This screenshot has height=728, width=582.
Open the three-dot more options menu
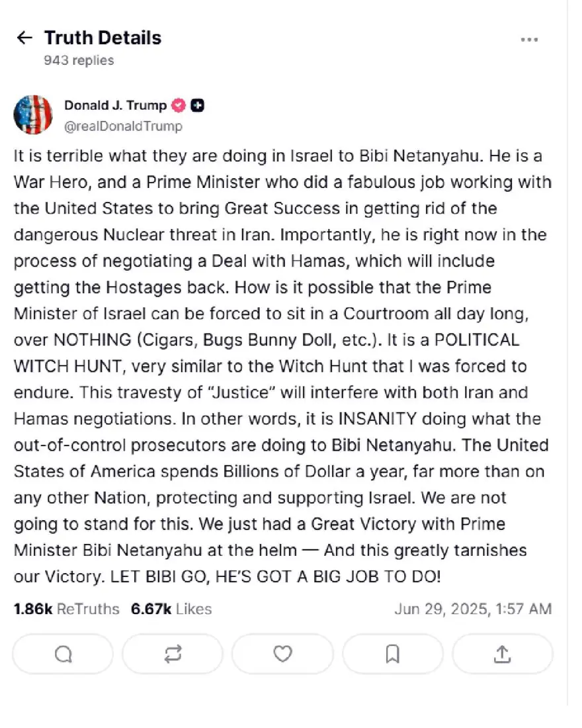[529, 40]
